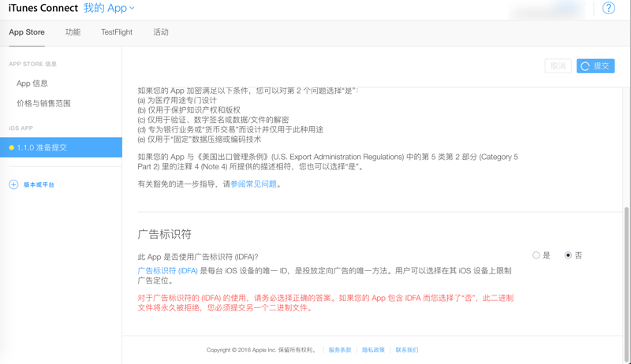Open the 隐私政策 footer link
631x364 pixels.
(373, 350)
